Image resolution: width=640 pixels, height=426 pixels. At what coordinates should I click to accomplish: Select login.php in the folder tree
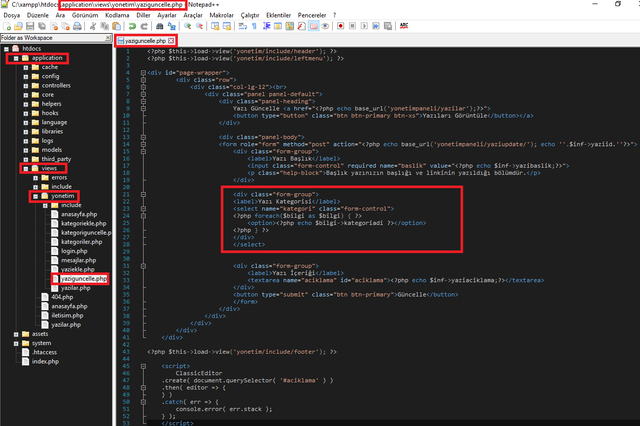point(74,251)
